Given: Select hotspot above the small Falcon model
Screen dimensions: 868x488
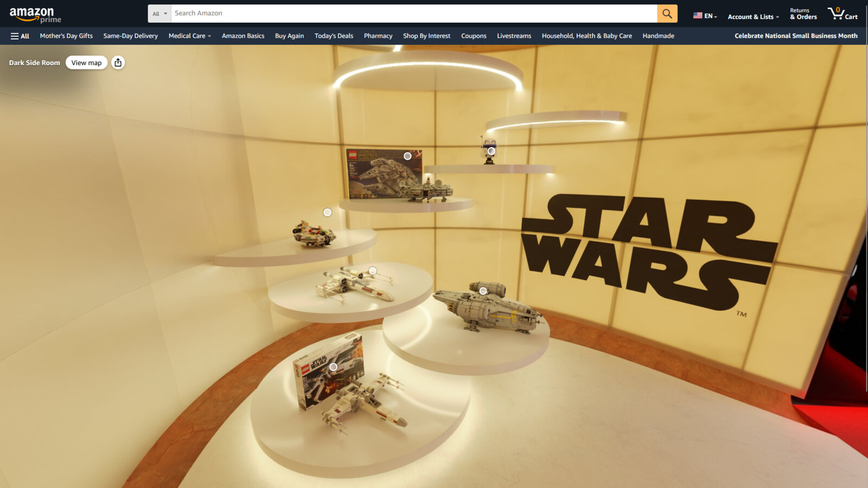Looking at the screenshot, I should pyautogui.click(x=327, y=213).
